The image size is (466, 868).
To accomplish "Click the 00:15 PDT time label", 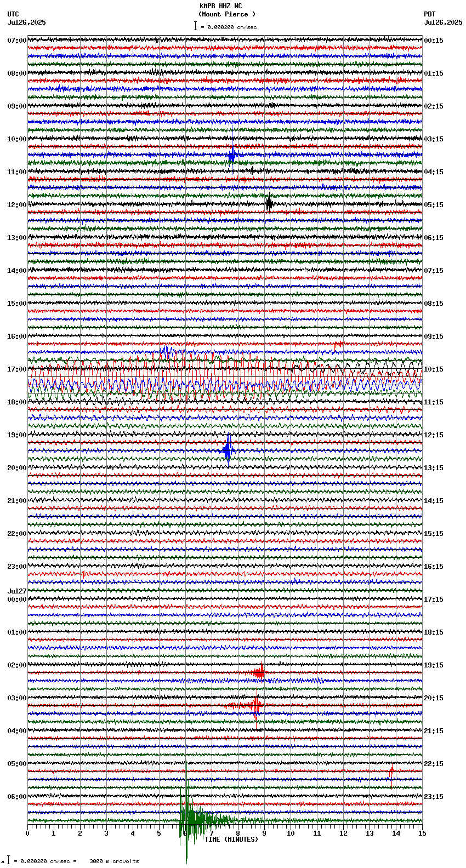I will click(x=434, y=41).
